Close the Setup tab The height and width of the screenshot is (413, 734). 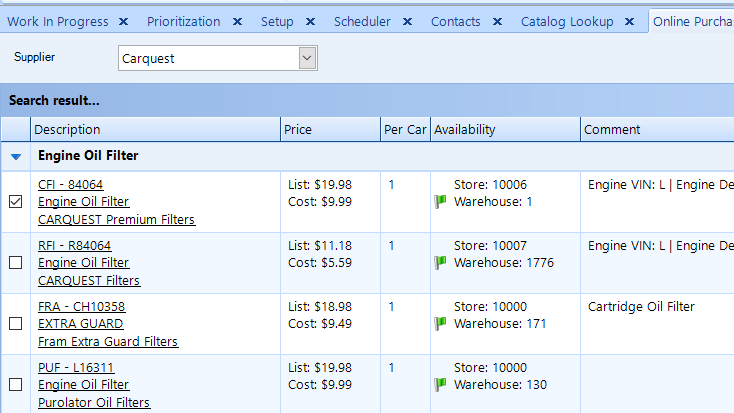point(310,22)
